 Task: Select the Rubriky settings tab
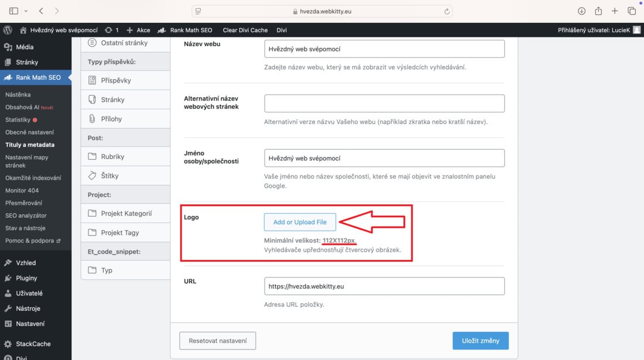tap(126, 156)
